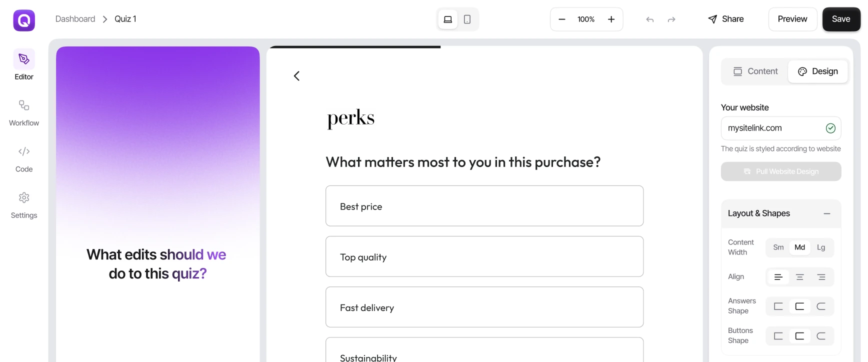Viewport: 868px width, 362px height.
Task: Click the green verified check icon
Action: pyautogui.click(x=830, y=128)
